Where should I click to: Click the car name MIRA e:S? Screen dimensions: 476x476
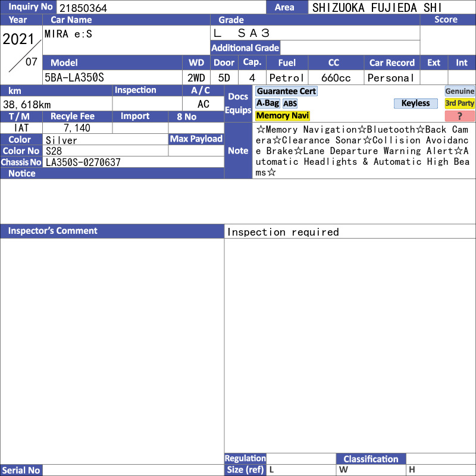(68, 34)
